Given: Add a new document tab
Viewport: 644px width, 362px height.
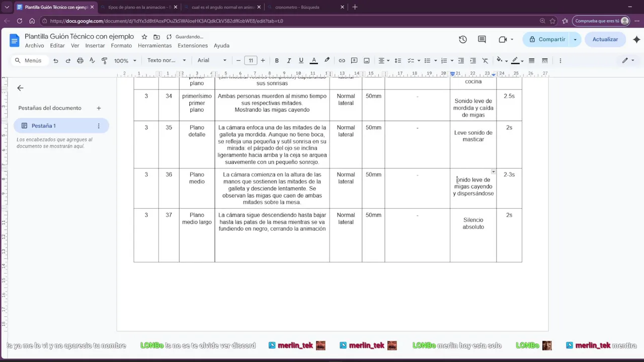Looking at the screenshot, I should click(99, 108).
